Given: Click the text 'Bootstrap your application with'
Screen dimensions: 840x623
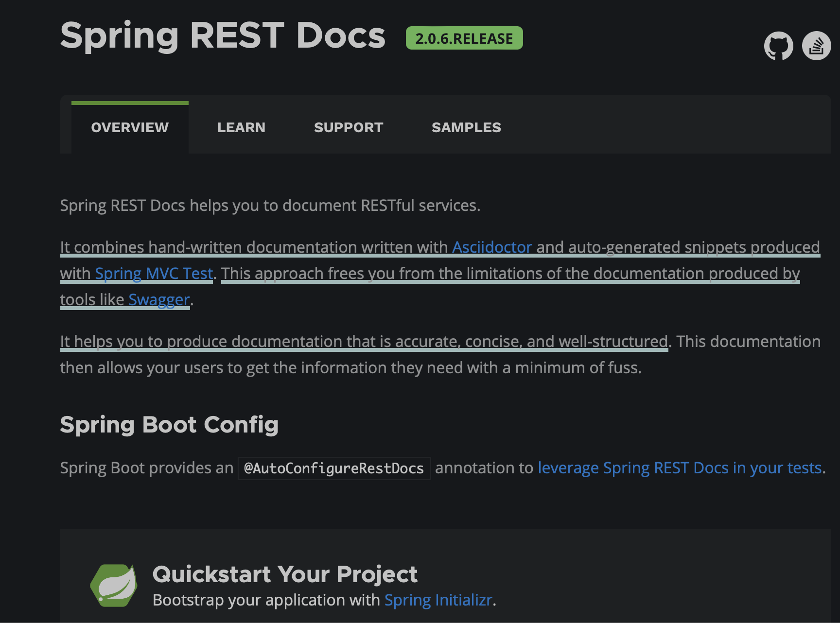Looking at the screenshot, I should click(266, 600).
